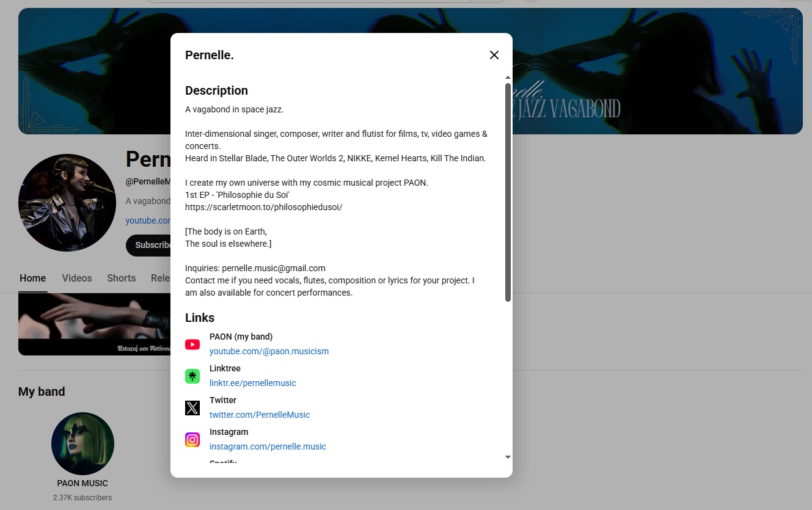Click the 'Description' heading in the dialog
The height and width of the screenshot is (510, 812).
216,90
